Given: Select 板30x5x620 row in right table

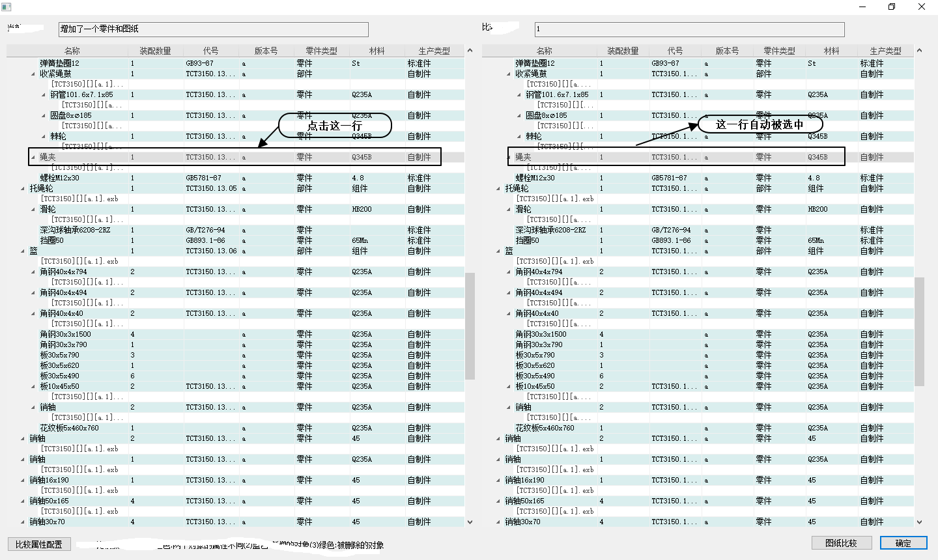Looking at the screenshot, I should tap(698, 365).
